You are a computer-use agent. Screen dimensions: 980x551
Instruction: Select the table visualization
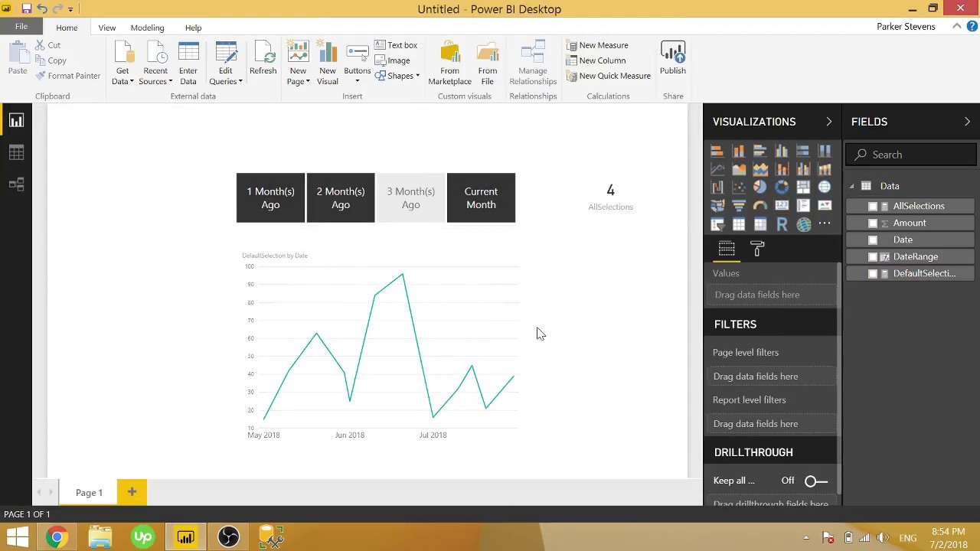pos(739,224)
